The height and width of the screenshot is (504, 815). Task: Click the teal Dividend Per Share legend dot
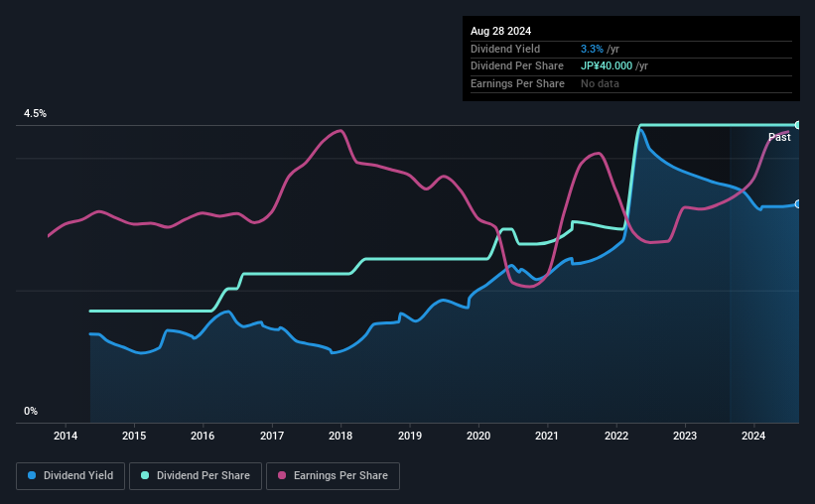click(x=145, y=475)
